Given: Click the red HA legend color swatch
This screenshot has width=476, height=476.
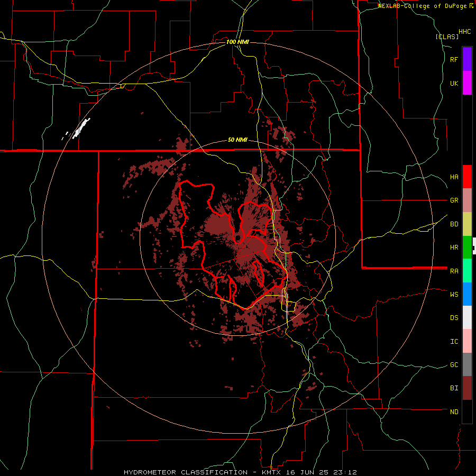Looking at the screenshot, I should 467,177.
